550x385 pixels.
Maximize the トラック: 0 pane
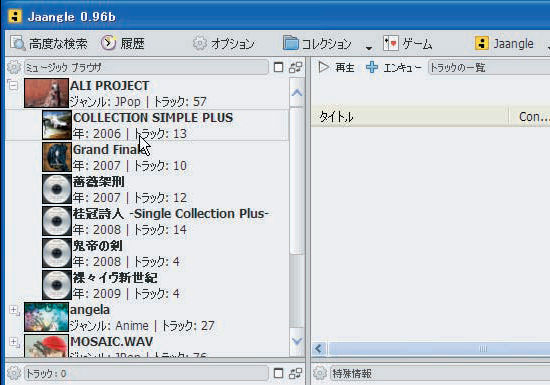coord(278,373)
